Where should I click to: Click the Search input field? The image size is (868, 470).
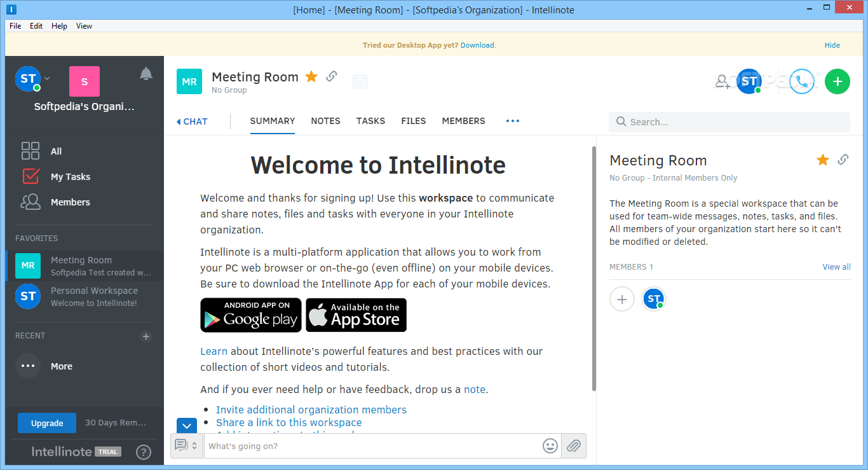point(729,122)
